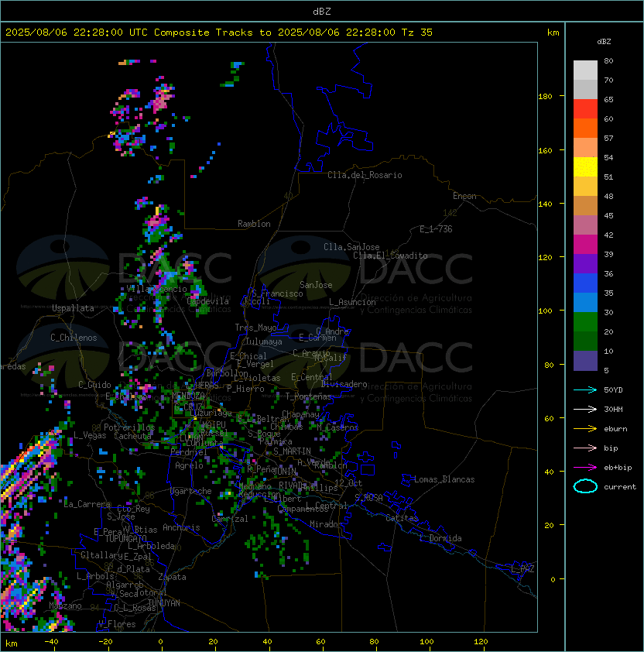
Task: Click the 'L_PAZ' map label
Action: (522, 569)
